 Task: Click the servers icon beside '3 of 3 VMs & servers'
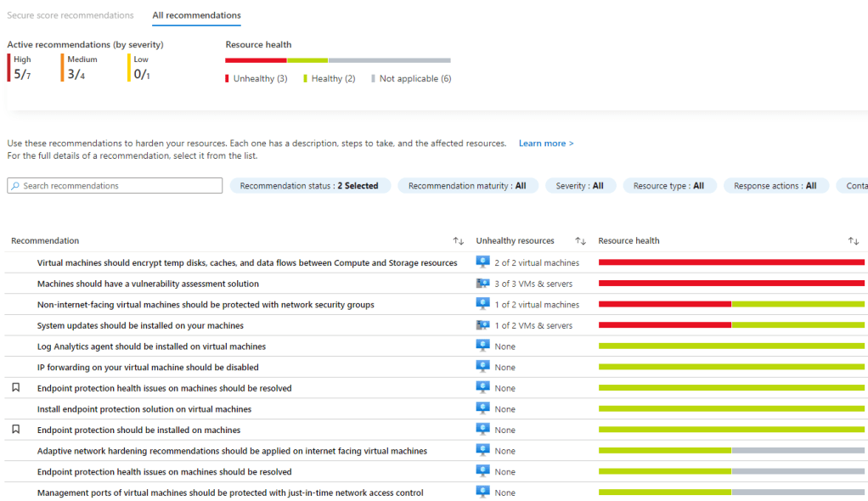tap(482, 284)
